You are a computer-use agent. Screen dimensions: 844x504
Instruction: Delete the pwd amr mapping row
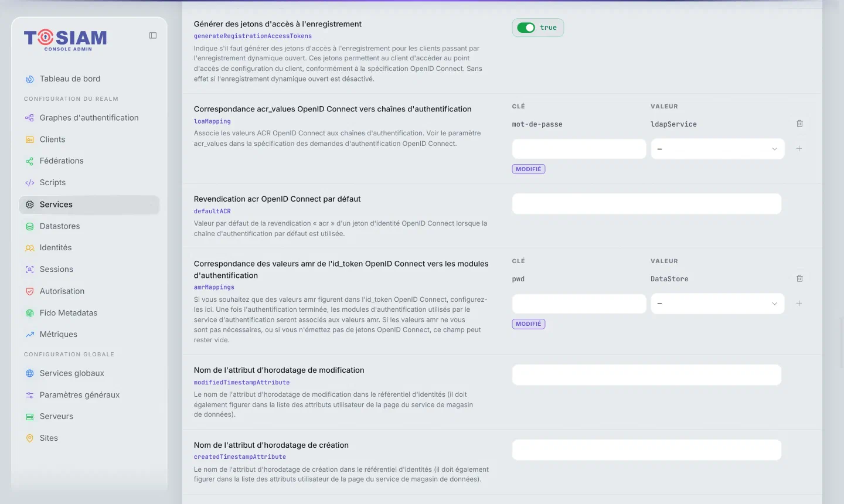(x=799, y=278)
